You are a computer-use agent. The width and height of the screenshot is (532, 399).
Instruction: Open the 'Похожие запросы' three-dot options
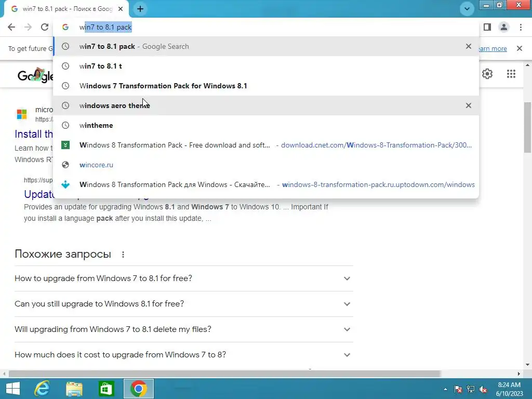point(123,255)
